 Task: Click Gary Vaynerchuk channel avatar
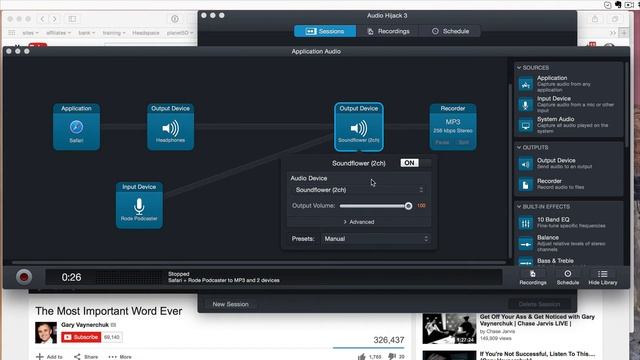[46, 332]
